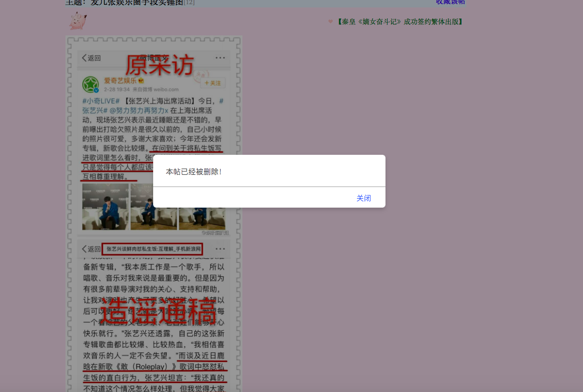Click the 收藏该帖 link
The width and height of the screenshot is (583, 392).
(450, 2)
